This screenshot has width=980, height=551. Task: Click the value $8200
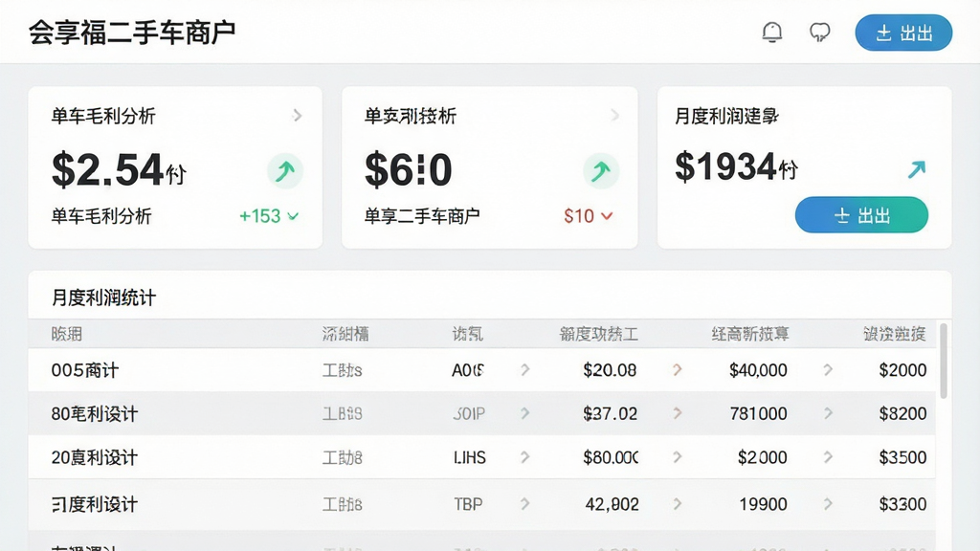pos(902,413)
